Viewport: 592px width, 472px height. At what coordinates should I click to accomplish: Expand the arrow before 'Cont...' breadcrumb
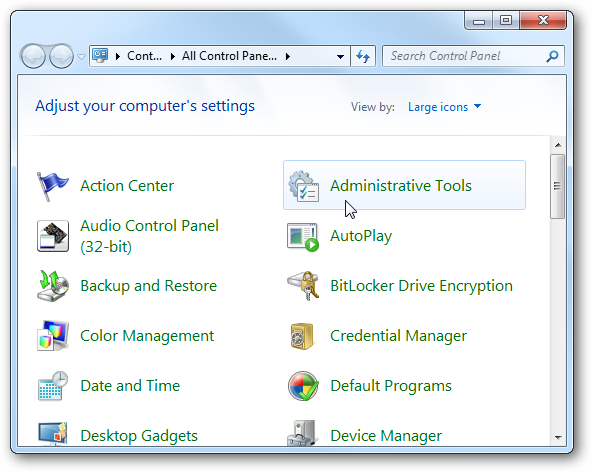pyautogui.click(x=118, y=57)
